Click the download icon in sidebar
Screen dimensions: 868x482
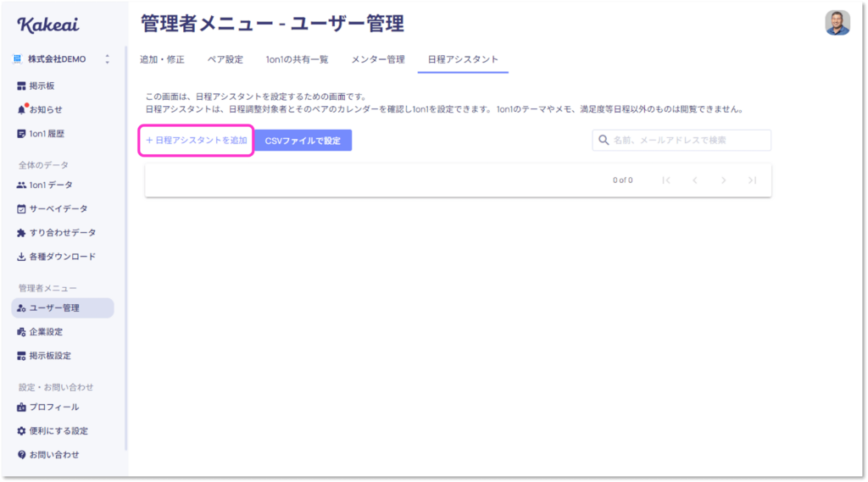pos(21,256)
